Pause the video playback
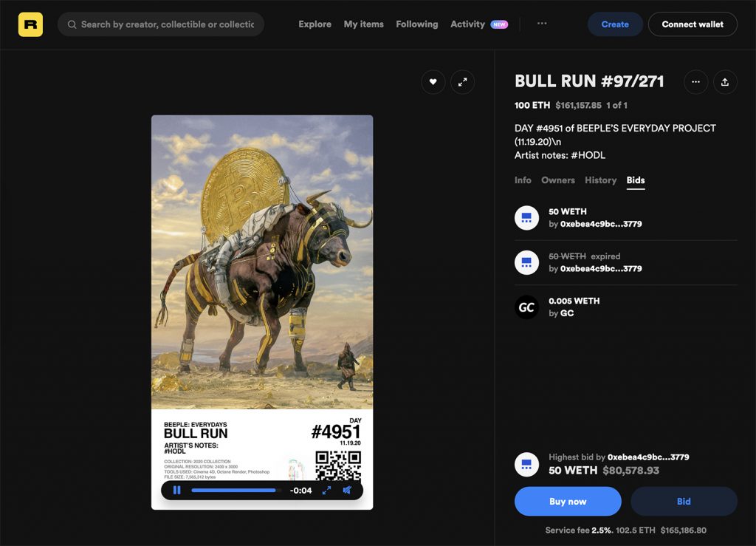Viewport: 756px width, 546px height. pos(177,490)
